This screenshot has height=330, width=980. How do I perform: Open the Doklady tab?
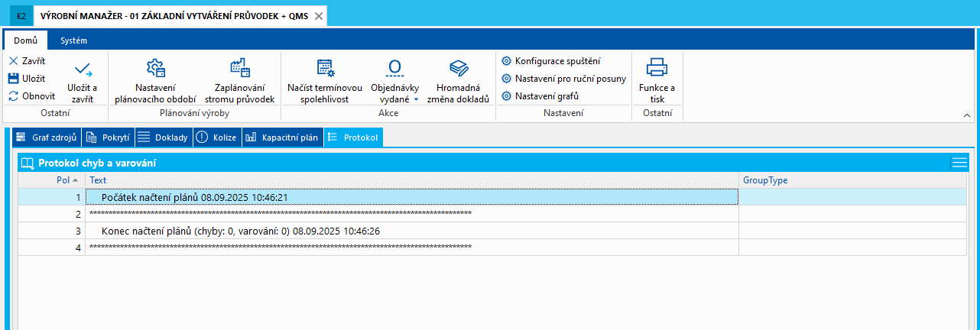click(164, 137)
